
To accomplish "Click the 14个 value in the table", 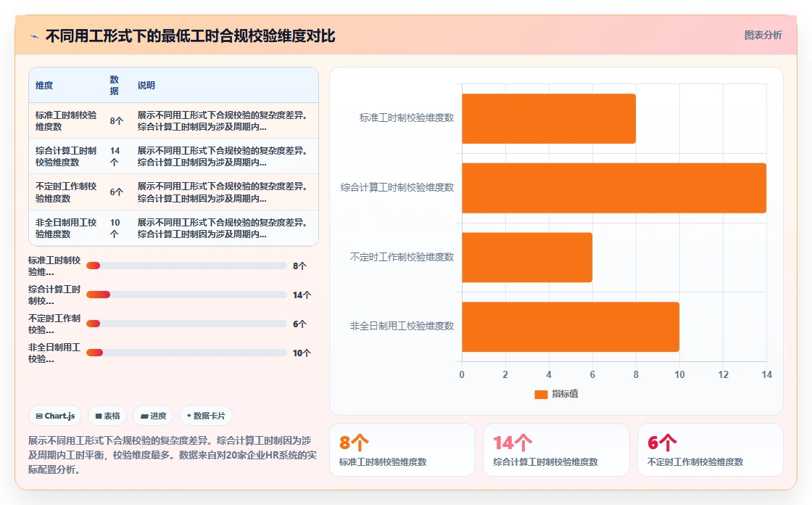I will 115,157.
